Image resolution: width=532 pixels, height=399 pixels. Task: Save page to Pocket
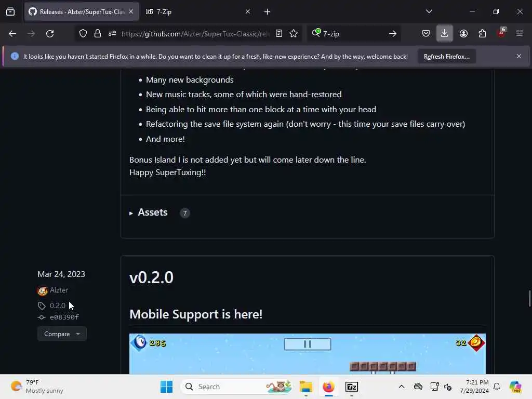(426, 33)
